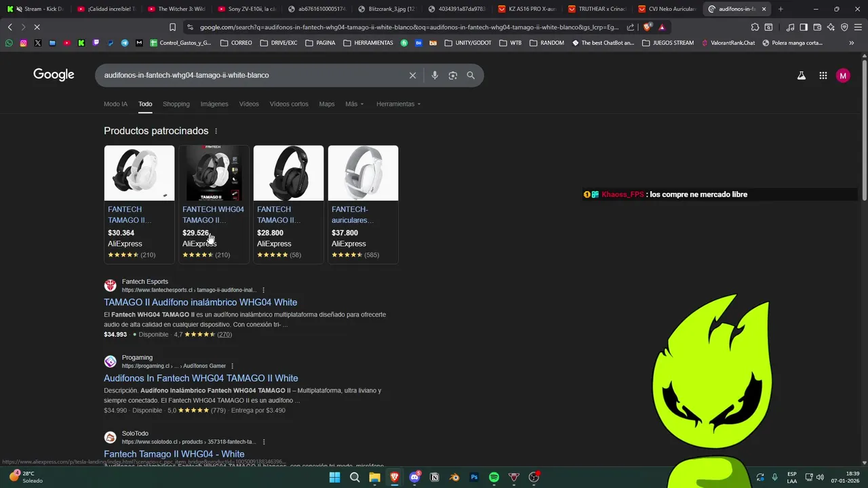The image size is (868, 488).
Task: Open the $28.800 black headset product card
Action: tap(288, 203)
